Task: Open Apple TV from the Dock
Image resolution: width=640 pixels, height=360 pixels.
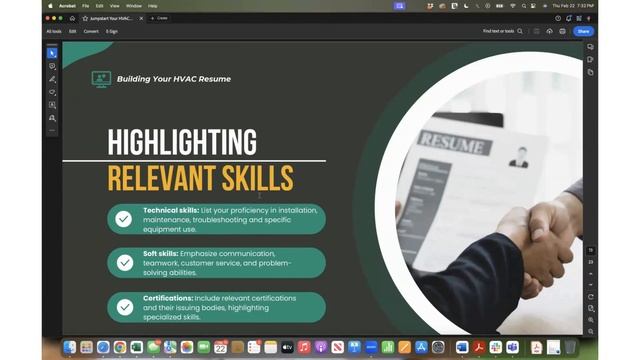Action: pyautogui.click(x=287, y=347)
